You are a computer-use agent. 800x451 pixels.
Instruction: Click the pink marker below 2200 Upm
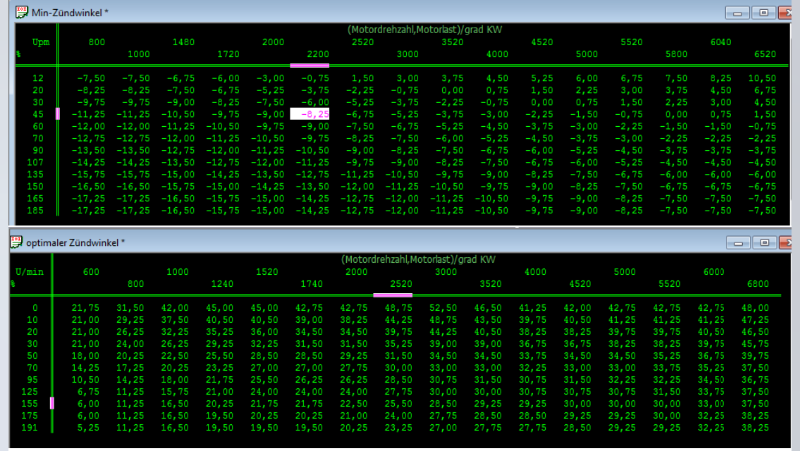coord(310,65)
